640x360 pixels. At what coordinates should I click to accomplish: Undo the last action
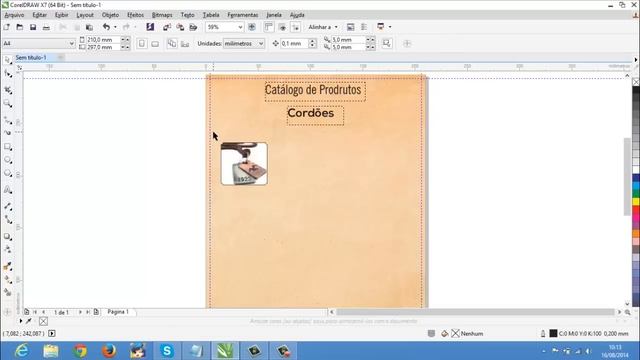106,27
